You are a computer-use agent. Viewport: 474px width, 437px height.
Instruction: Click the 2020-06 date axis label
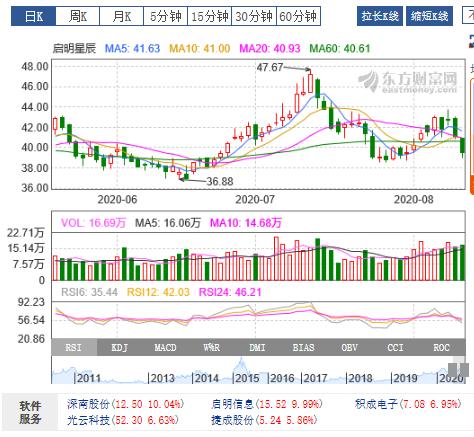(x=117, y=200)
